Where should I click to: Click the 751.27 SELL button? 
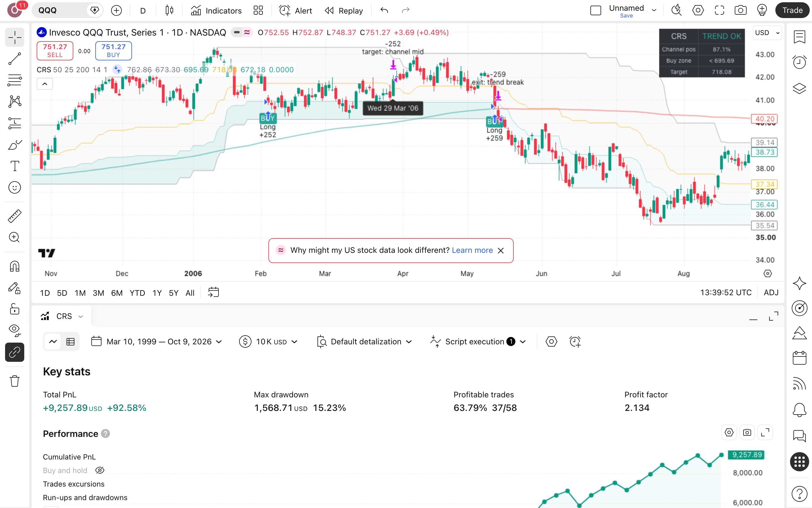point(55,51)
